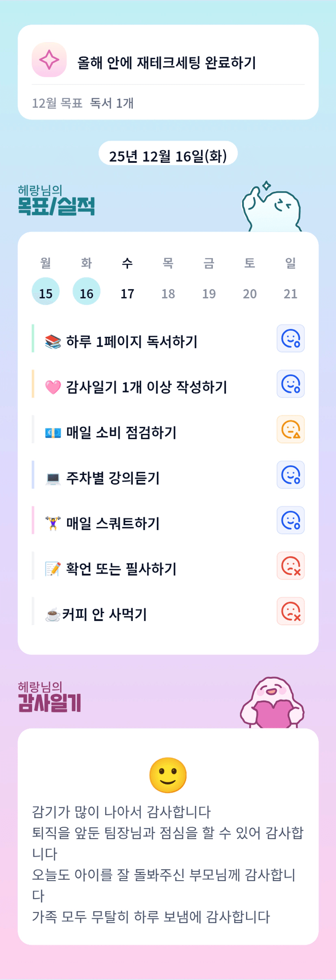Select Monday the 15th in week strip
Viewport: 336px width, 980px height.
pyautogui.click(x=46, y=292)
